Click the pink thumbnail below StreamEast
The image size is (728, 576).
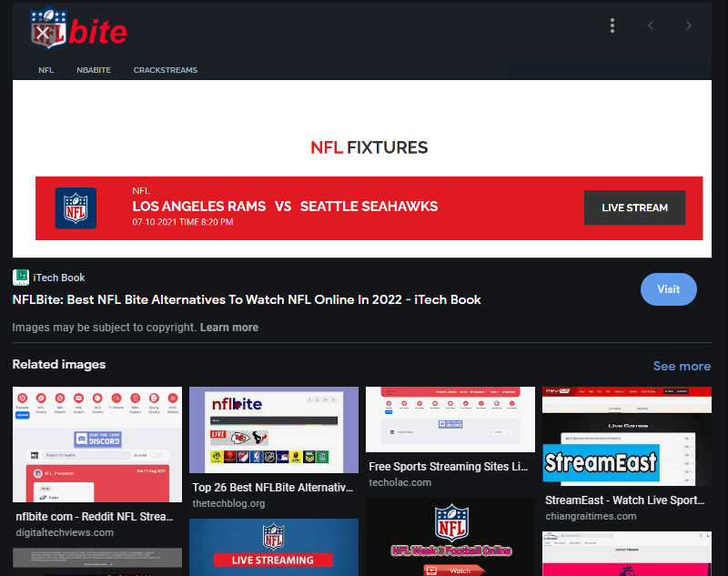[x=627, y=554]
